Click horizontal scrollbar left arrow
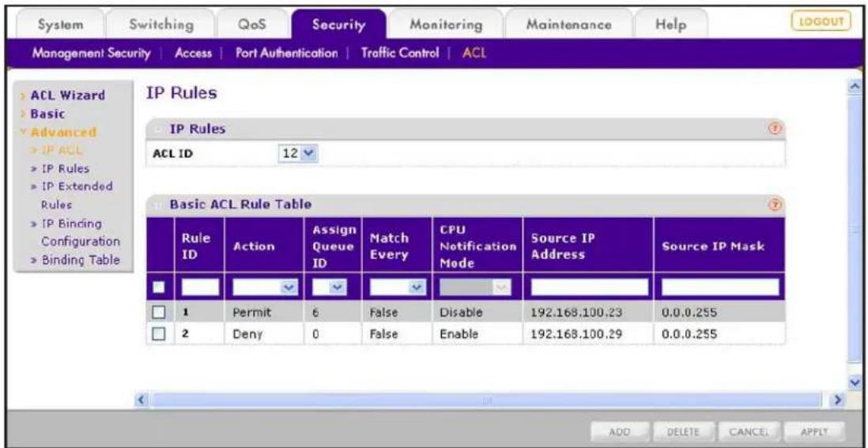The image size is (868, 448). 142,399
